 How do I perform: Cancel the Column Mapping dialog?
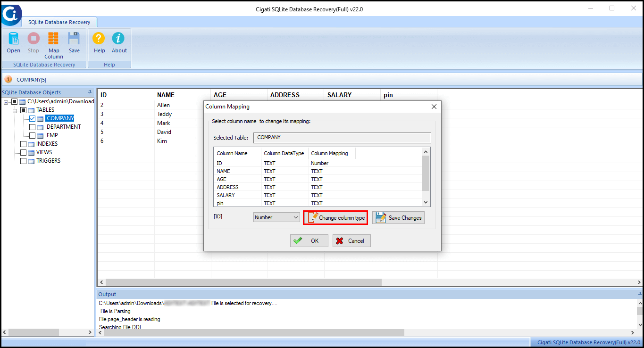coord(351,240)
